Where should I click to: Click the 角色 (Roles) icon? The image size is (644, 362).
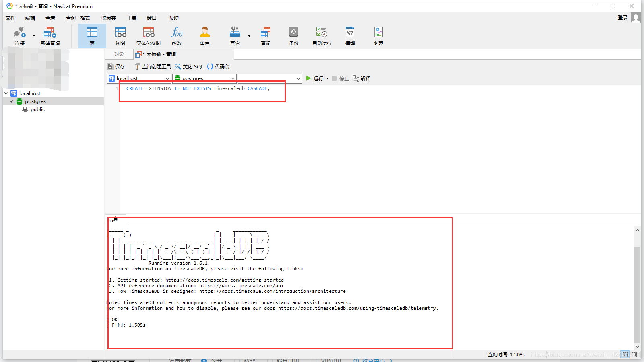click(x=204, y=35)
